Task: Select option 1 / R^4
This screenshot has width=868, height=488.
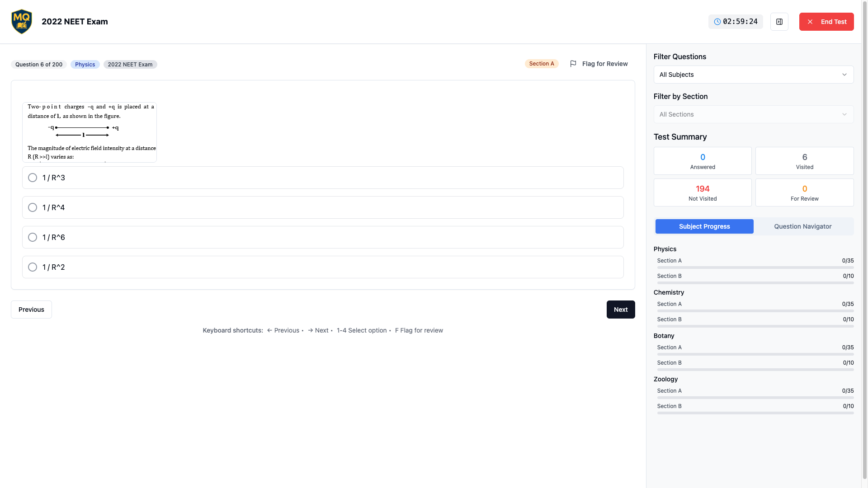Action: click(x=33, y=207)
